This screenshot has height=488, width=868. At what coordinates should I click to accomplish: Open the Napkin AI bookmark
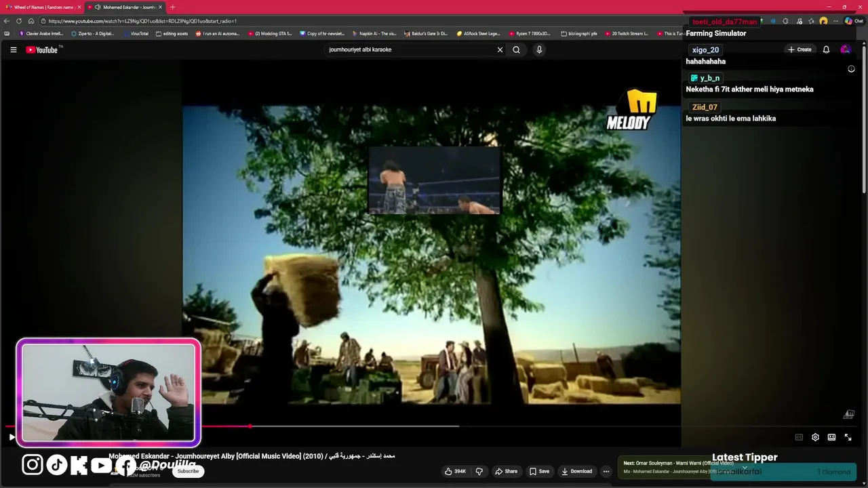374,33
